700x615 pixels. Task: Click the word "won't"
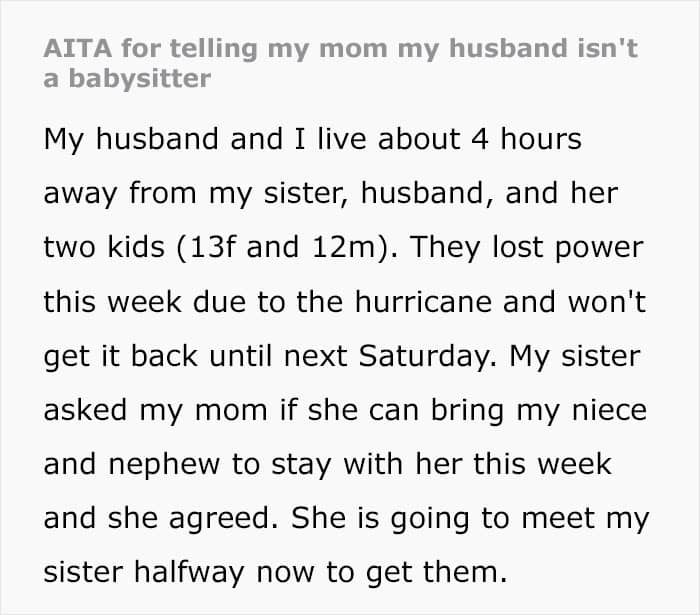(611, 302)
